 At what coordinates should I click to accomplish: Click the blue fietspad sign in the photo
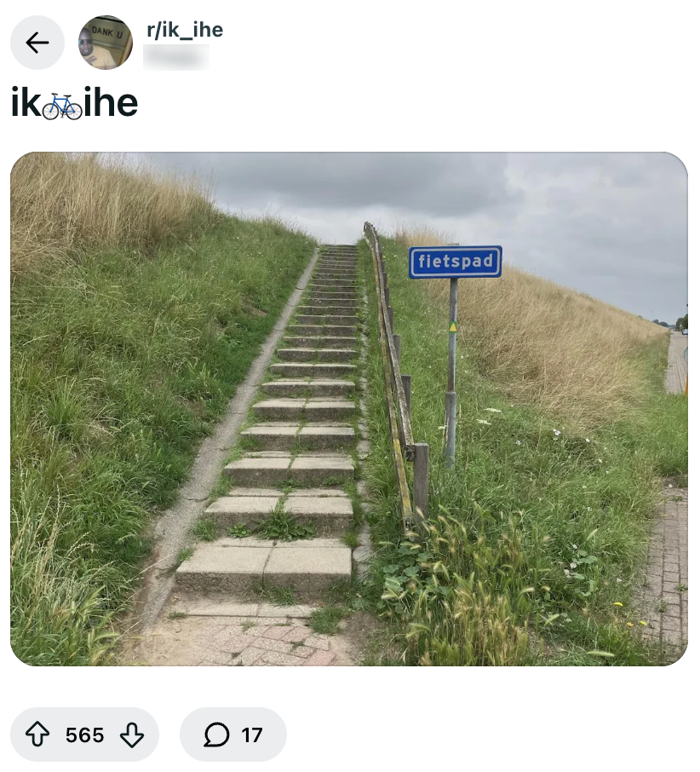(x=455, y=262)
